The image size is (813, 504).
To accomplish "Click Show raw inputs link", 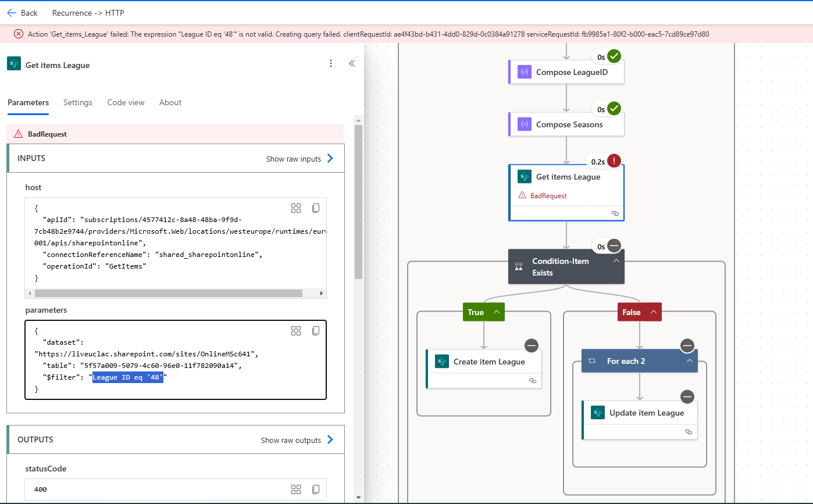I will [294, 159].
